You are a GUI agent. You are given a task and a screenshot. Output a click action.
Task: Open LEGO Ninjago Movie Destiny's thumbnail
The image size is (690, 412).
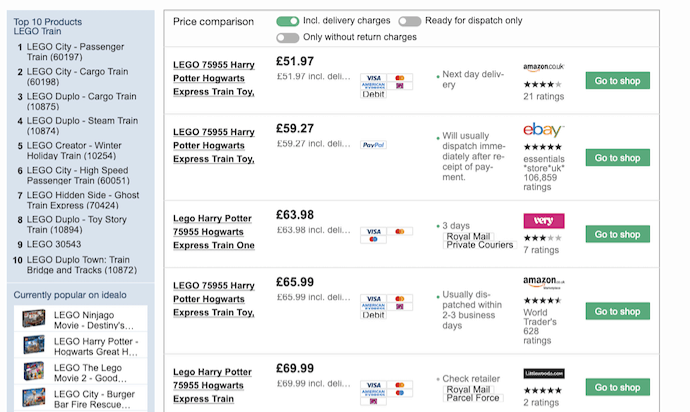point(34,319)
